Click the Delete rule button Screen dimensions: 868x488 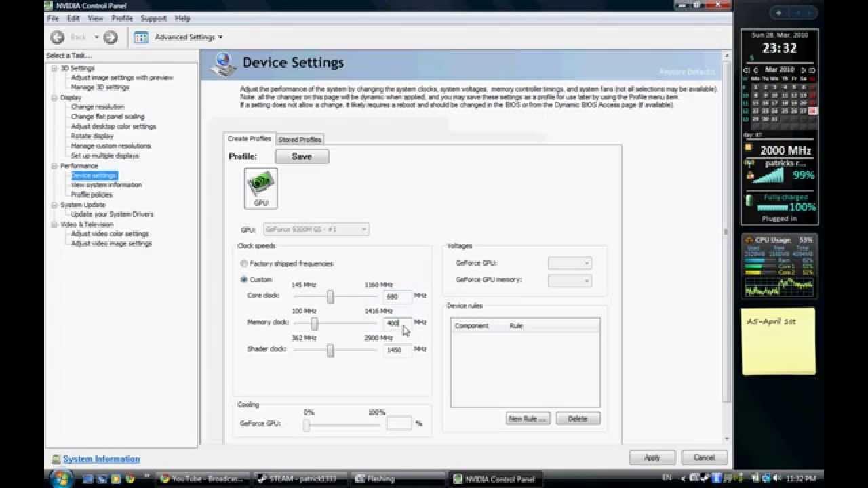pyautogui.click(x=578, y=418)
